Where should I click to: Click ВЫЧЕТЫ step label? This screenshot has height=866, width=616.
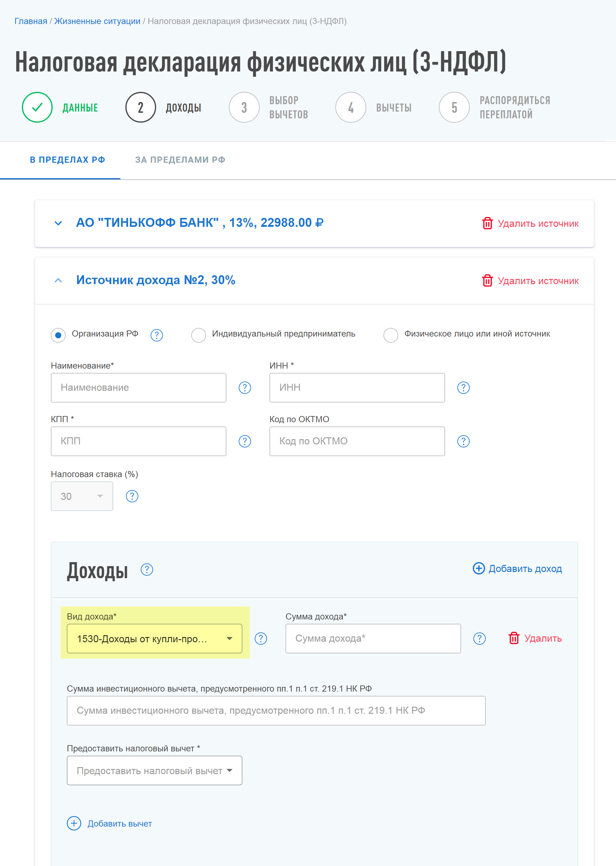click(394, 108)
